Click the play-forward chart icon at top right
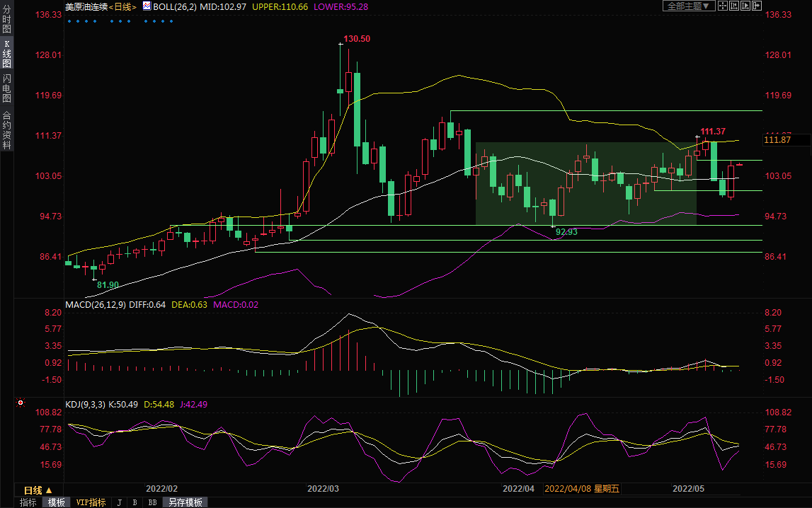The image size is (812, 508). [x=745, y=6]
